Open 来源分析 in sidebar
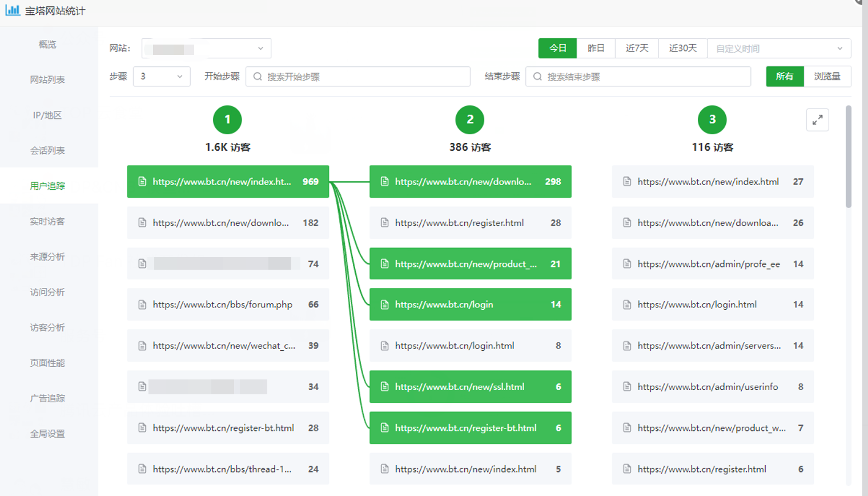The width and height of the screenshot is (868, 496). click(47, 257)
